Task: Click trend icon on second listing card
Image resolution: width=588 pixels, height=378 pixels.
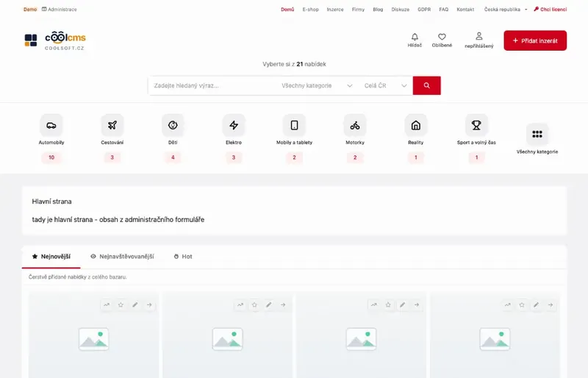Action: click(x=240, y=304)
